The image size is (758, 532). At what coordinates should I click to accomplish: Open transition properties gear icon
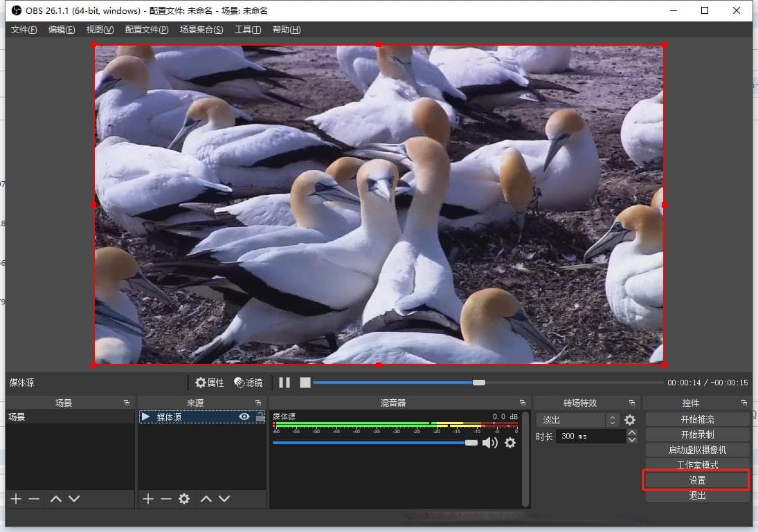(x=630, y=420)
